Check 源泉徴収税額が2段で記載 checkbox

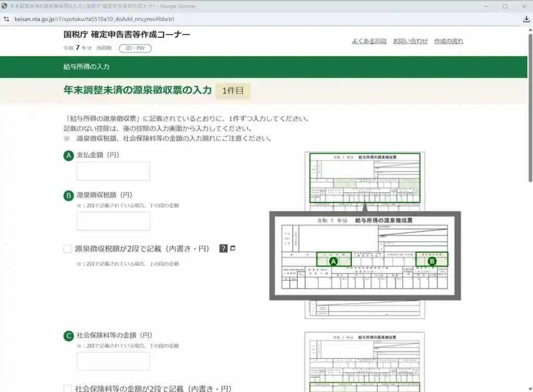coord(68,249)
